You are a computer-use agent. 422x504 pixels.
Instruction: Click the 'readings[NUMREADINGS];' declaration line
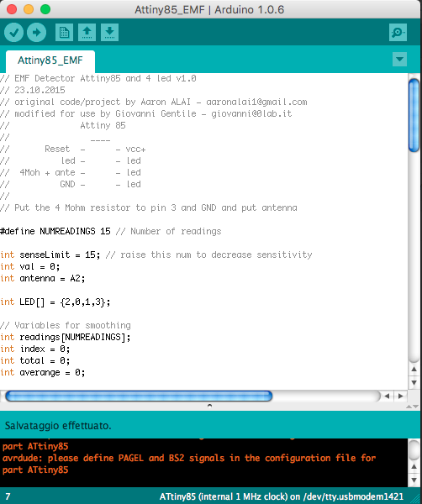coord(66,337)
